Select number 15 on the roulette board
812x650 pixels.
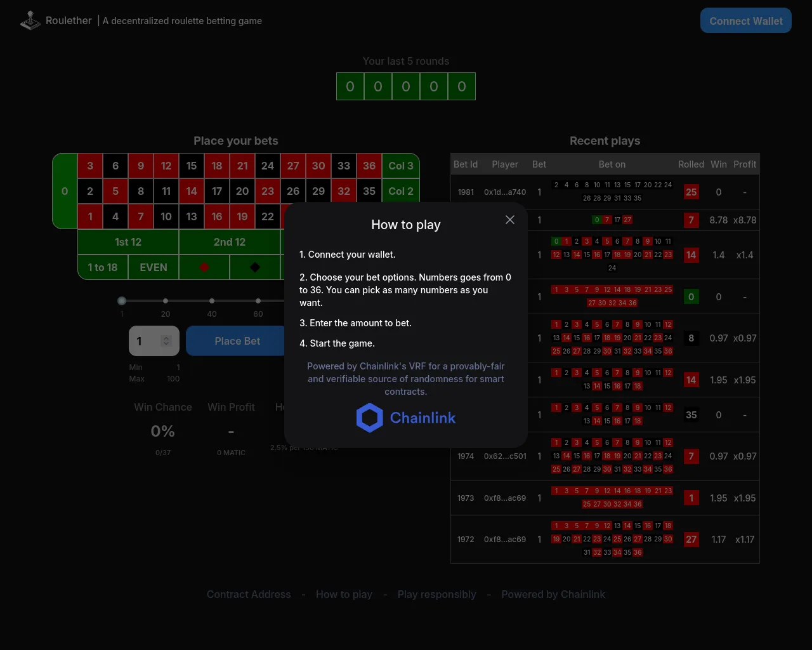click(x=192, y=166)
